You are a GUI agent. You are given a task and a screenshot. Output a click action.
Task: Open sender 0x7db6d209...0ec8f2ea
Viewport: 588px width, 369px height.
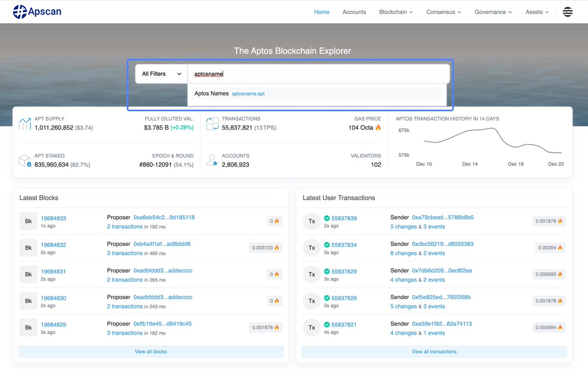(442, 270)
